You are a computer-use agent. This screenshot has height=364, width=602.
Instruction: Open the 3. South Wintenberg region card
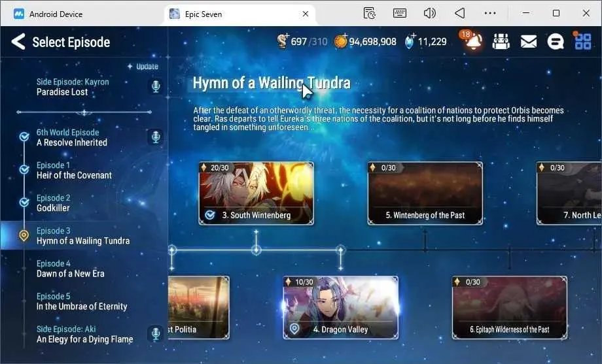[x=256, y=193]
